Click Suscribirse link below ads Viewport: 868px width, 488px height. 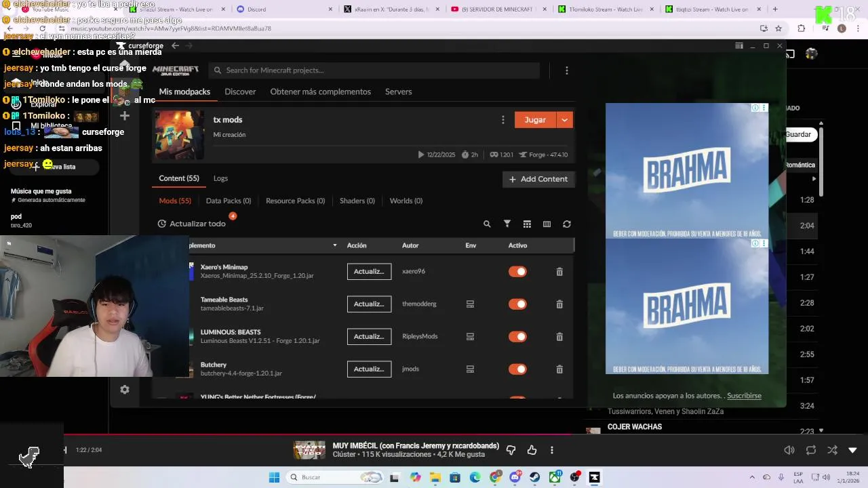click(744, 396)
